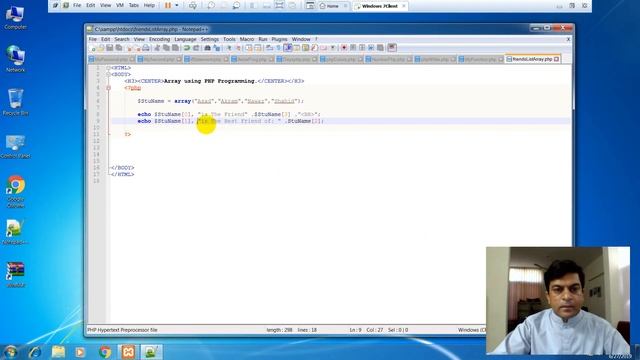Launch Internet Explorer from the taskbar

[35, 352]
